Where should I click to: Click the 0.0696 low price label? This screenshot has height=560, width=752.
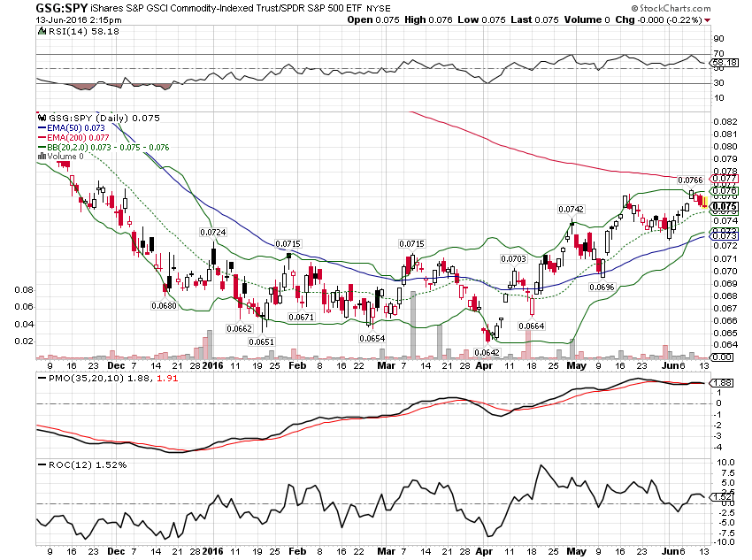coord(602,287)
